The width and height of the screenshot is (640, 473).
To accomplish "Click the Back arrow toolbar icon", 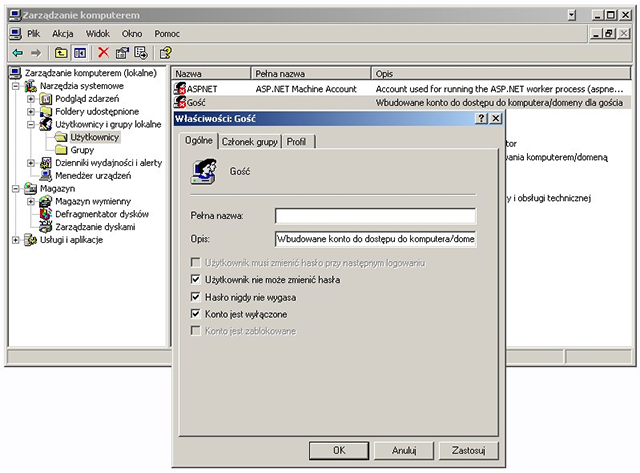I will tap(17, 52).
